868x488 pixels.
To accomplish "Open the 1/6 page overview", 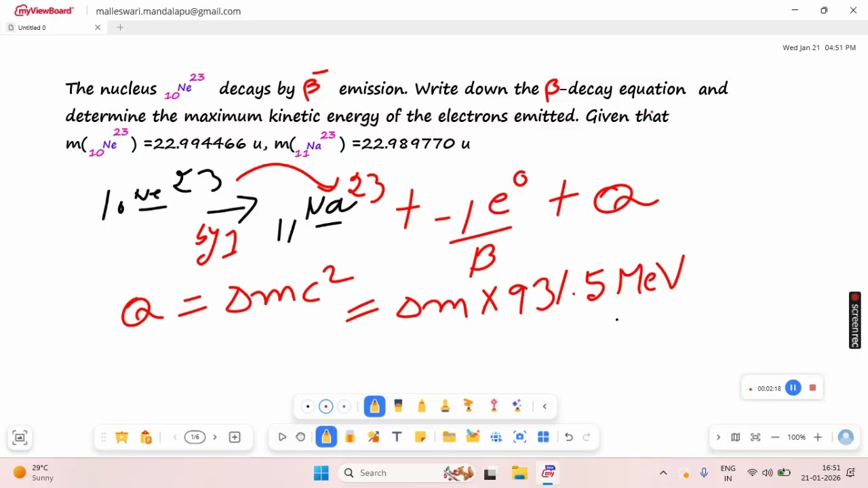I will pyautogui.click(x=195, y=437).
